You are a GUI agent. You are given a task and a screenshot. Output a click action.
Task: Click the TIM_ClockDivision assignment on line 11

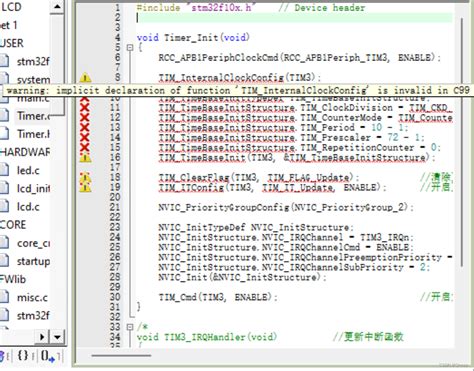tap(305, 107)
